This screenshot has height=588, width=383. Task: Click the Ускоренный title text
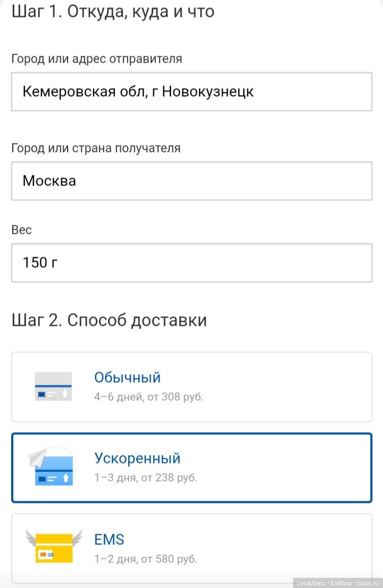tap(137, 458)
